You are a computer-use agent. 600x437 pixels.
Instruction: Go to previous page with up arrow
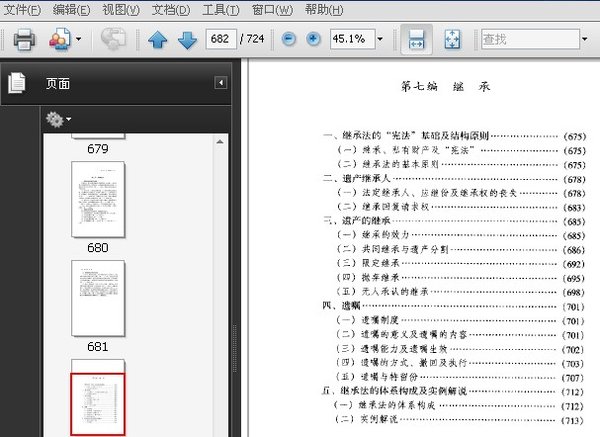157,39
